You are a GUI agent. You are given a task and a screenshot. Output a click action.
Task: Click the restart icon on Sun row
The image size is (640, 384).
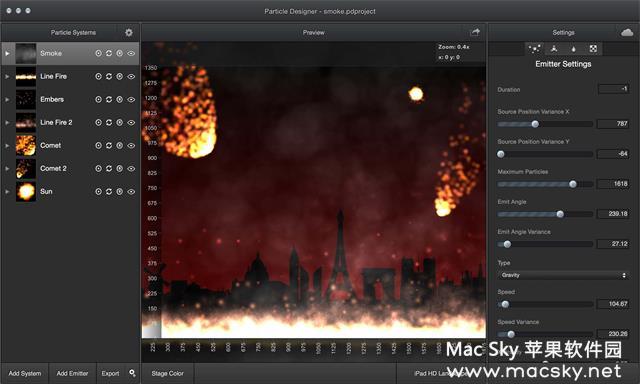[109, 191]
